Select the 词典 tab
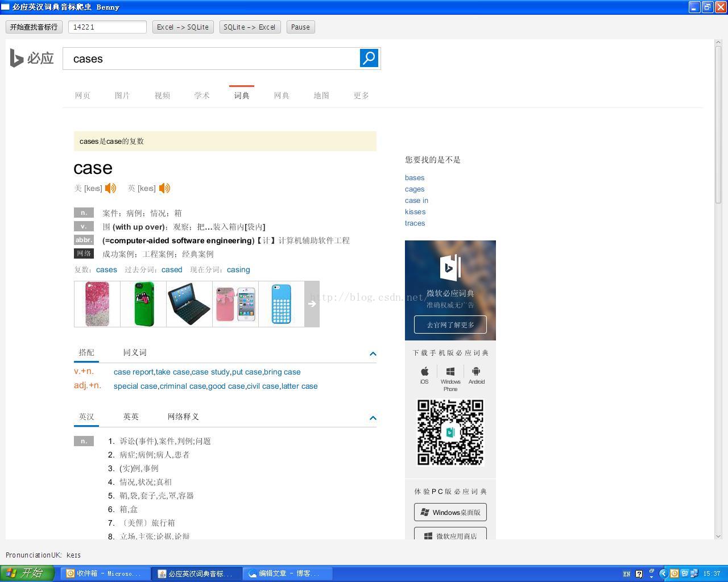This screenshot has width=728, height=582. click(242, 95)
